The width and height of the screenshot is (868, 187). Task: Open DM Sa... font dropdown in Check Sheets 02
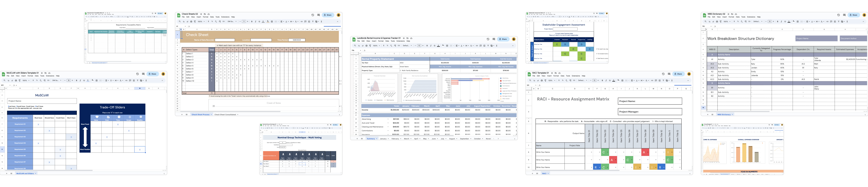click(x=232, y=22)
